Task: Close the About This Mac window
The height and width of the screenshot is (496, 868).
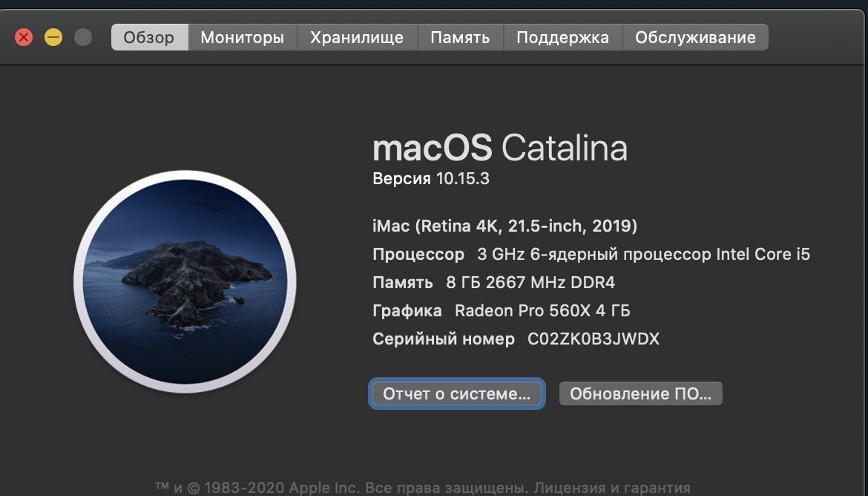Action: click(23, 37)
